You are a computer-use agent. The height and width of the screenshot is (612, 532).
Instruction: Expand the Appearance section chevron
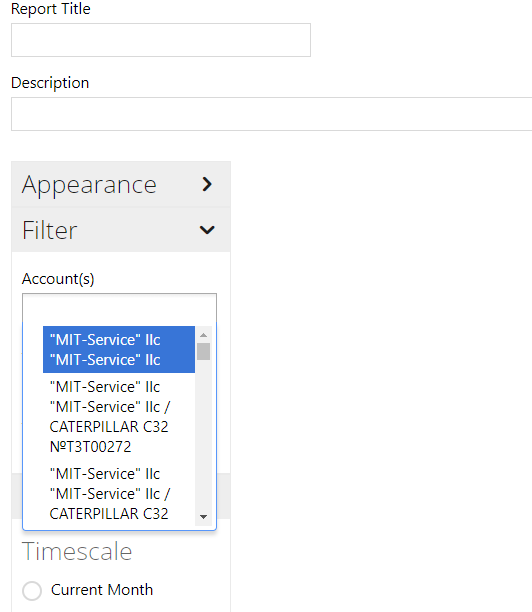207,184
